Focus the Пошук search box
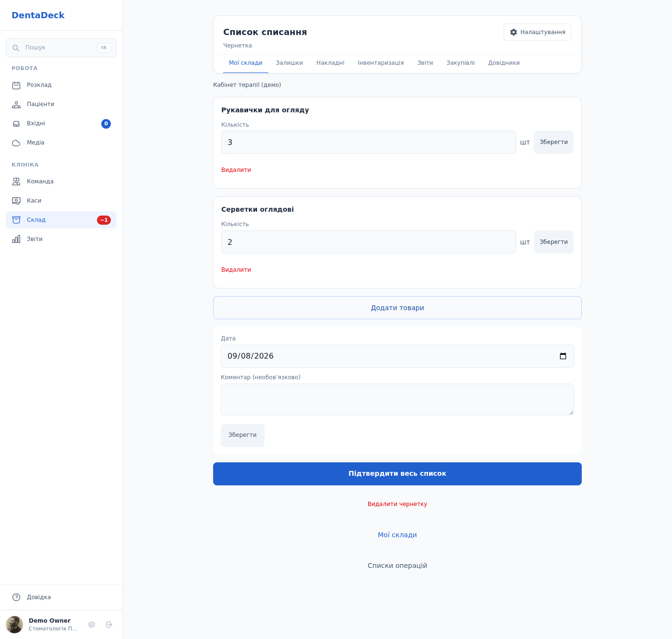The image size is (672, 639). click(61, 48)
